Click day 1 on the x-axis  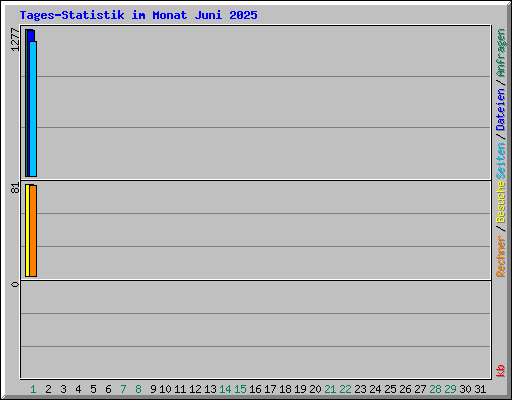(33, 389)
